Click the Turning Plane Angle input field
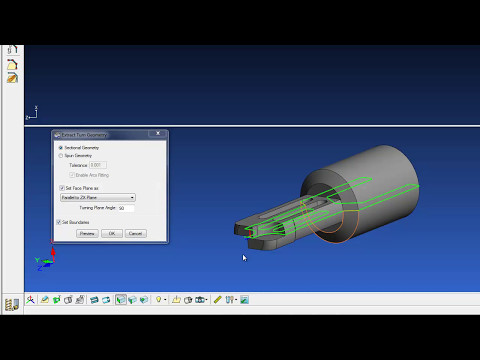 click(x=126, y=208)
